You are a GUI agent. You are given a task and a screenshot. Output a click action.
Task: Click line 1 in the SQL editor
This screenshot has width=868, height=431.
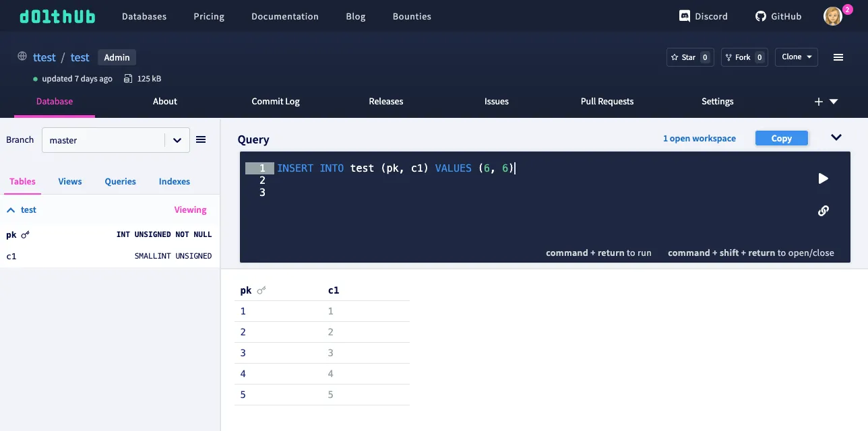coord(404,168)
